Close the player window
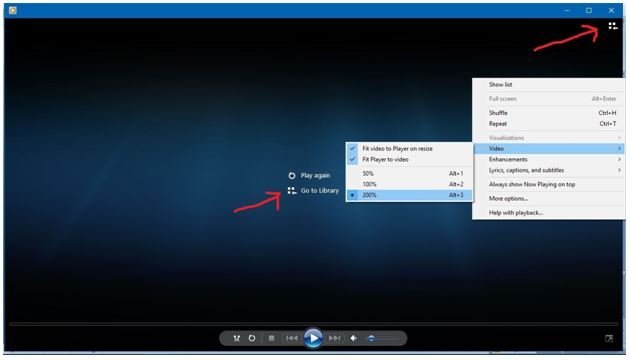Viewport: 630px width, 360px height. [x=611, y=10]
